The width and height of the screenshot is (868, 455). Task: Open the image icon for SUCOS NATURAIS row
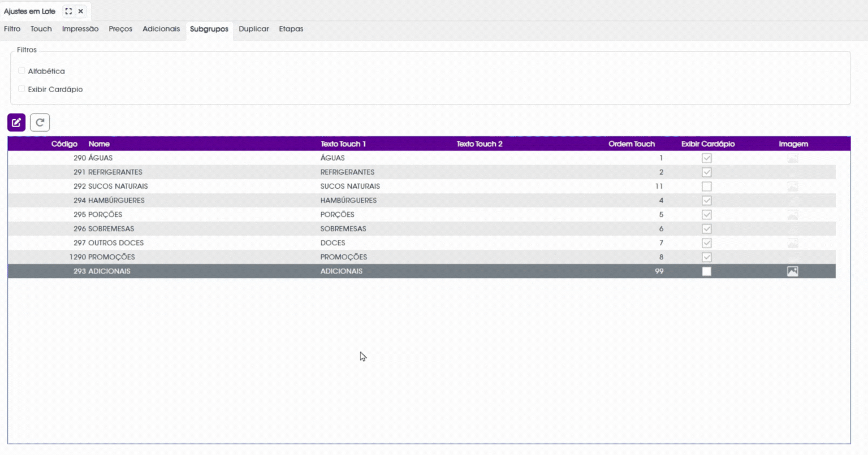click(x=793, y=187)
